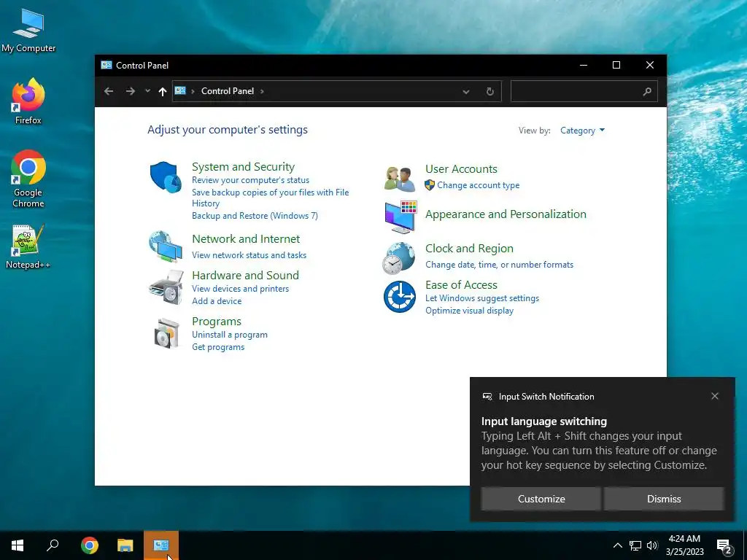Image resolution: width=747 pixels, height=560 pixels.
Task: Click the search magnifier in Control Panel
Action: tap(647, 91)
